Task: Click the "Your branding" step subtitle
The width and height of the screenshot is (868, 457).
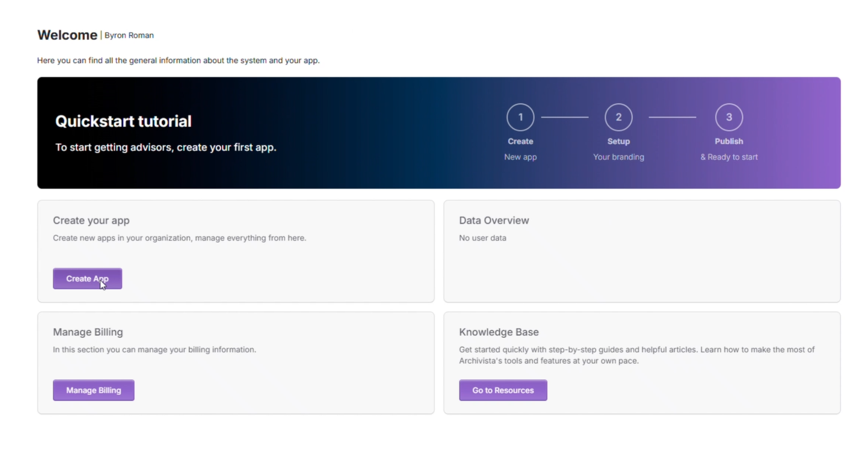Action: (x=618, y=157)
